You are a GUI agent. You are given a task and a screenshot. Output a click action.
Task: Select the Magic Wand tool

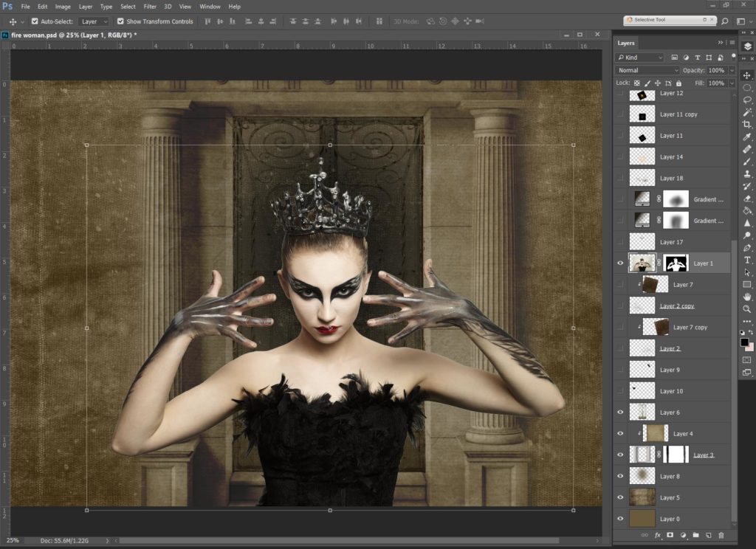tap(747, 112)
